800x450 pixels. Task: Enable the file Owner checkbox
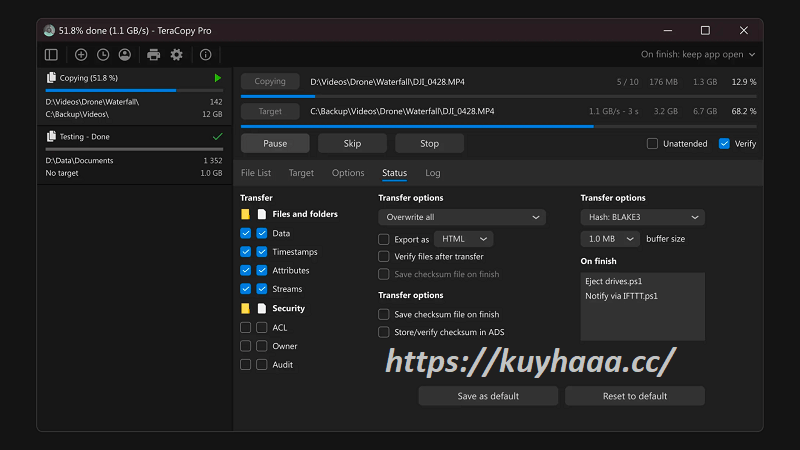coord(262,346)
